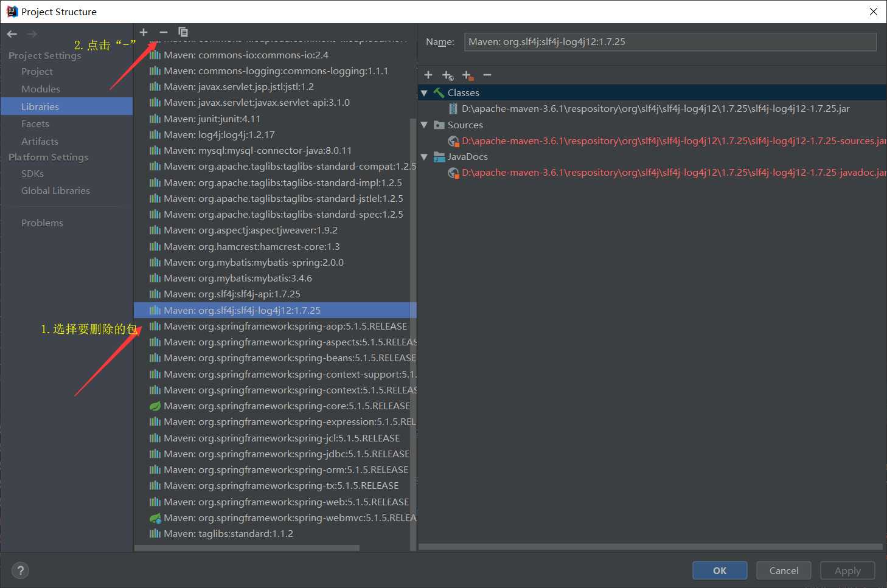Click the copy library icon
Image resolution: width=887 pixels, height=588 pixels.
point(183,32)
